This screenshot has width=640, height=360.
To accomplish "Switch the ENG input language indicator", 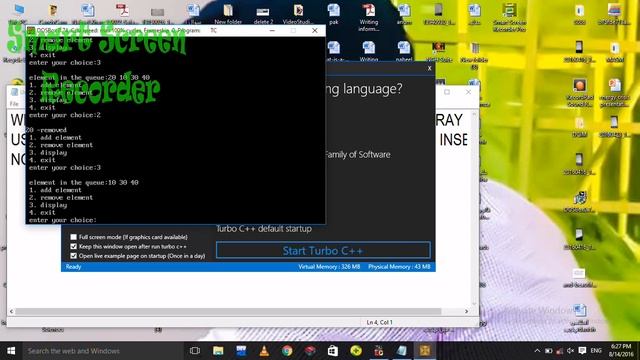I will coord(596,351).
